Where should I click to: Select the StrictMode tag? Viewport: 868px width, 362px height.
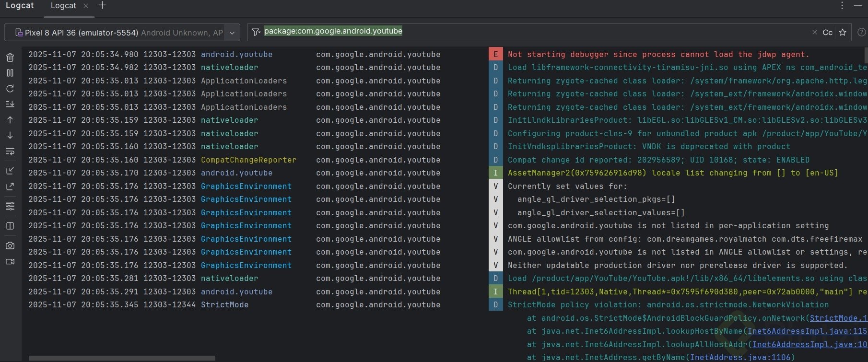pos(224,304)
